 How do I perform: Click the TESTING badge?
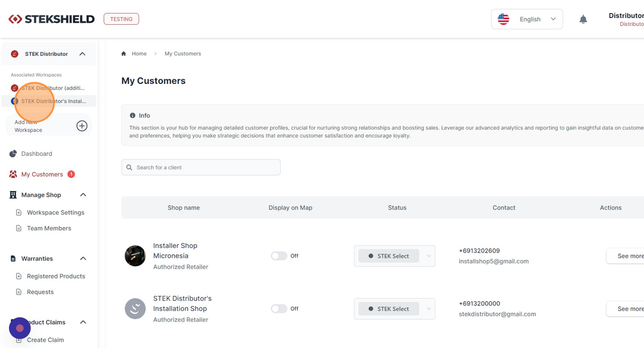(121, 19)
